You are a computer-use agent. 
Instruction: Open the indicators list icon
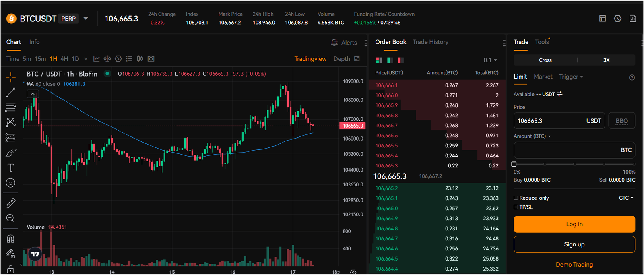[129, 59]
